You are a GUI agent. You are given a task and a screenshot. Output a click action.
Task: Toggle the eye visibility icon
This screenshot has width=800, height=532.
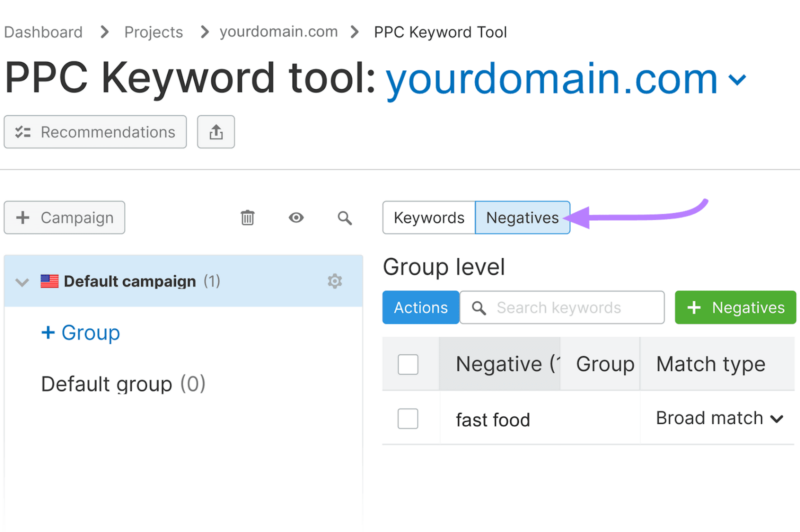pos(296,217)
